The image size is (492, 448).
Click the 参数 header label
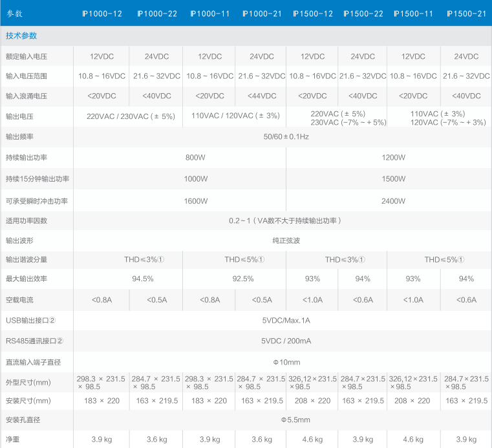click(15, 14)
